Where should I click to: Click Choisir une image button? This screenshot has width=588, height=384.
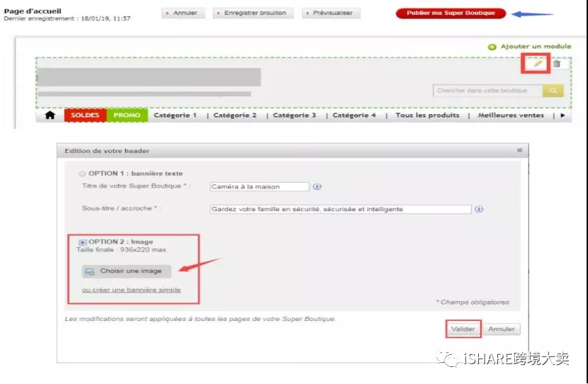126,271
